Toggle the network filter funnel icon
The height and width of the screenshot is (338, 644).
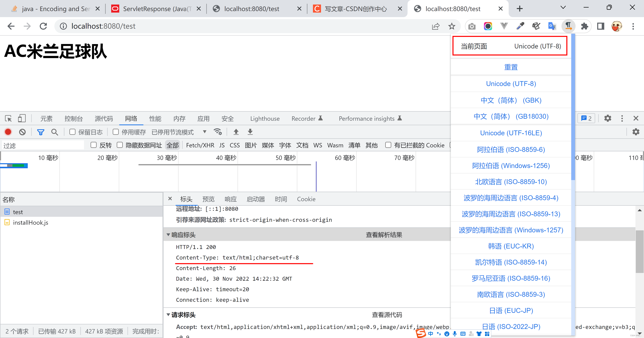pos(40,132)
